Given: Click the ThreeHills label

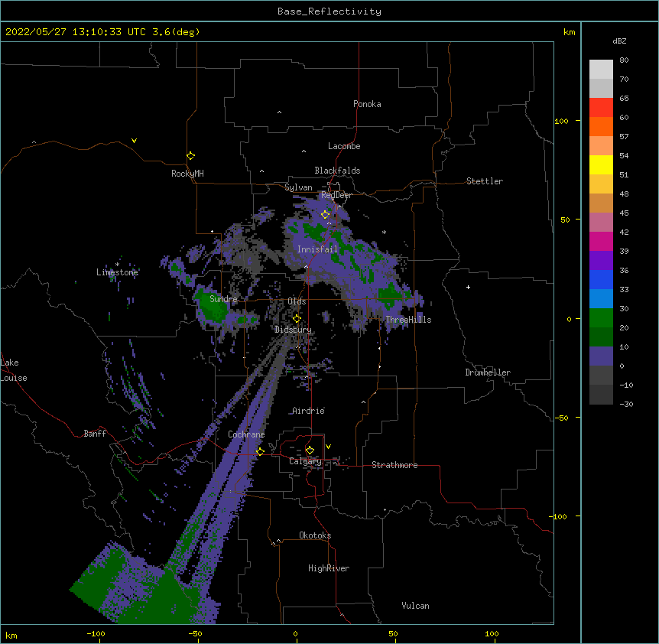Looking at the screenshot, I should click(408, 320).
